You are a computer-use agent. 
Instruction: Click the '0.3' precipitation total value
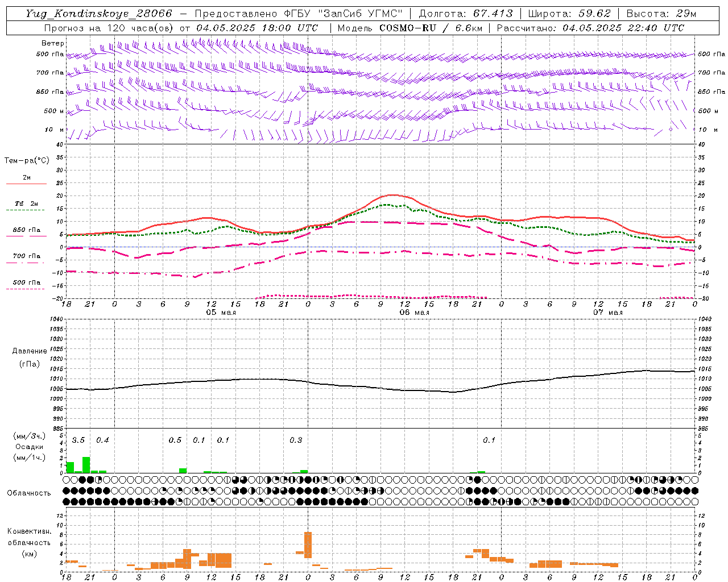[296, 440]
